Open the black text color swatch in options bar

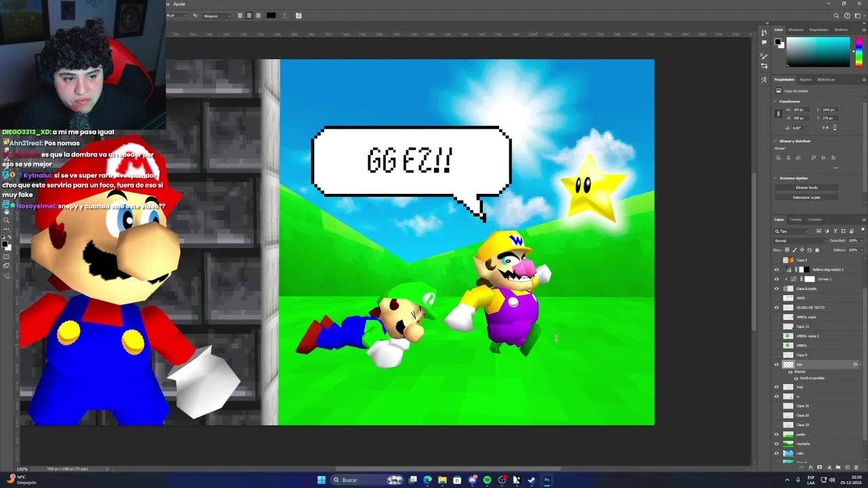point(271,16)
